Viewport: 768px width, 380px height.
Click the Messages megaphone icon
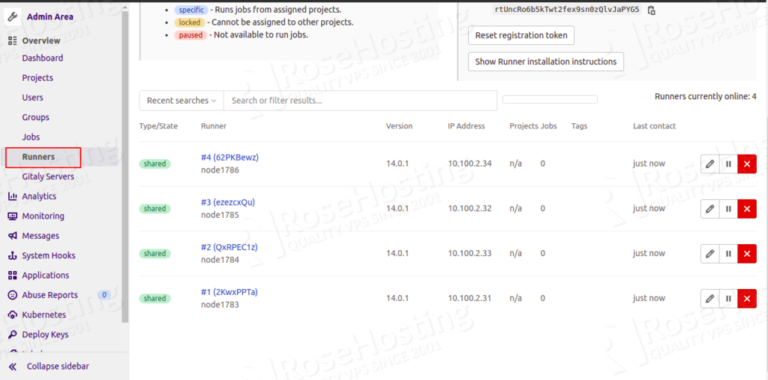(x=12, y=236)
